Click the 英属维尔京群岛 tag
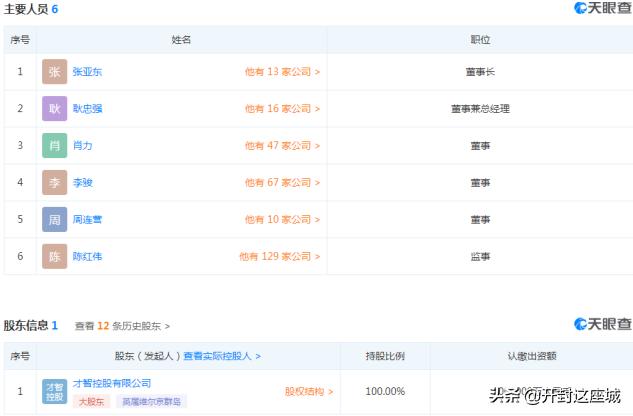Screen dimensions: 633x416 pos(151,401)
